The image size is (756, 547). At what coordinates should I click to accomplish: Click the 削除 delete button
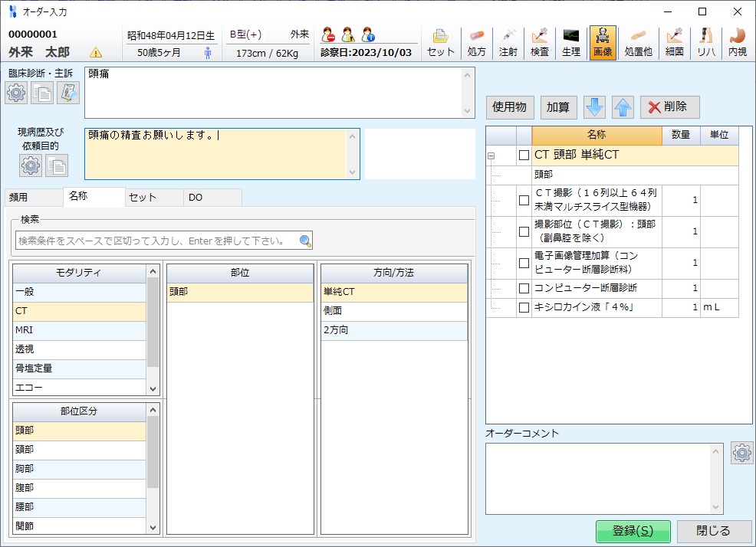pos(669,107)
